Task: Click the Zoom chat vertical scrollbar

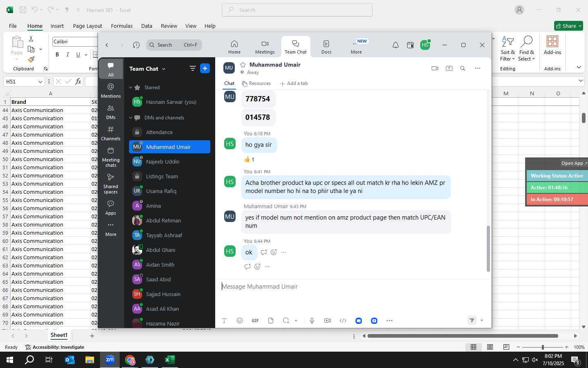Action: pyautogui.click(x=488, y=249)
